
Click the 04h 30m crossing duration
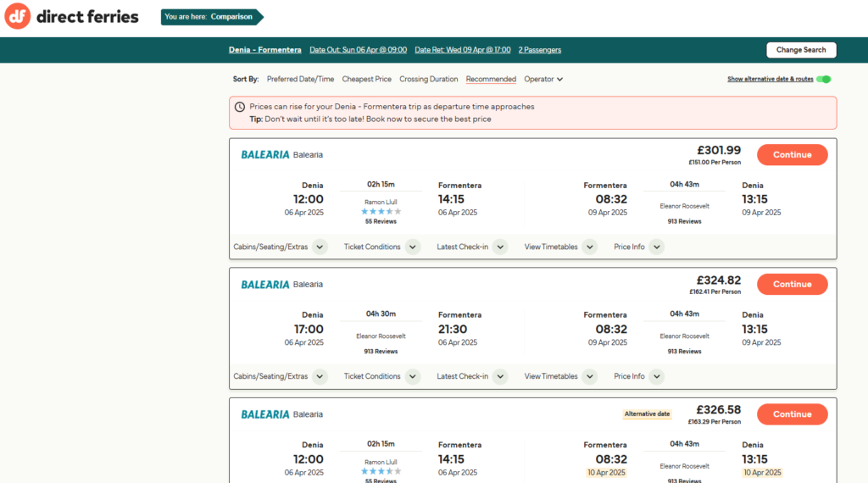(381, 314)
